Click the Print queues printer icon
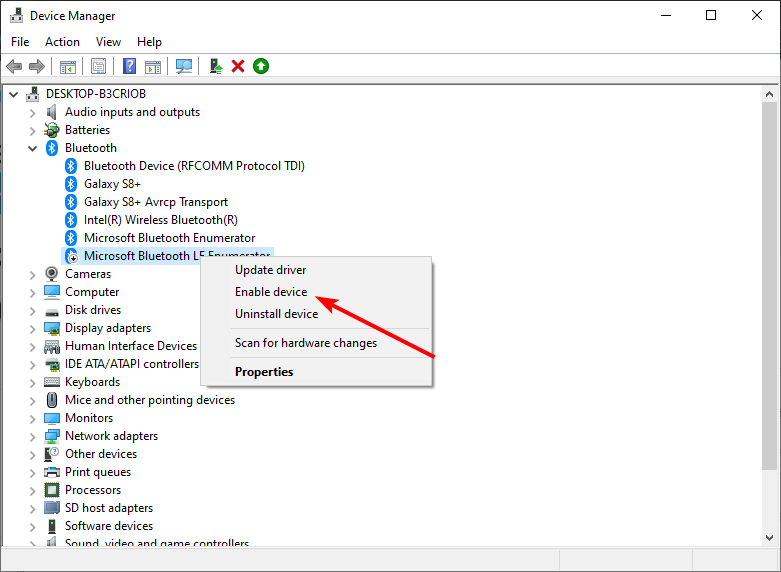 coord(52,472)
